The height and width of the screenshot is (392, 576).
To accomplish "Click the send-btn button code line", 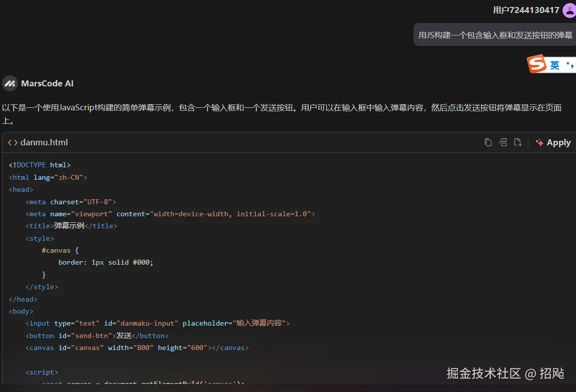I will click(x=97, y=336).
